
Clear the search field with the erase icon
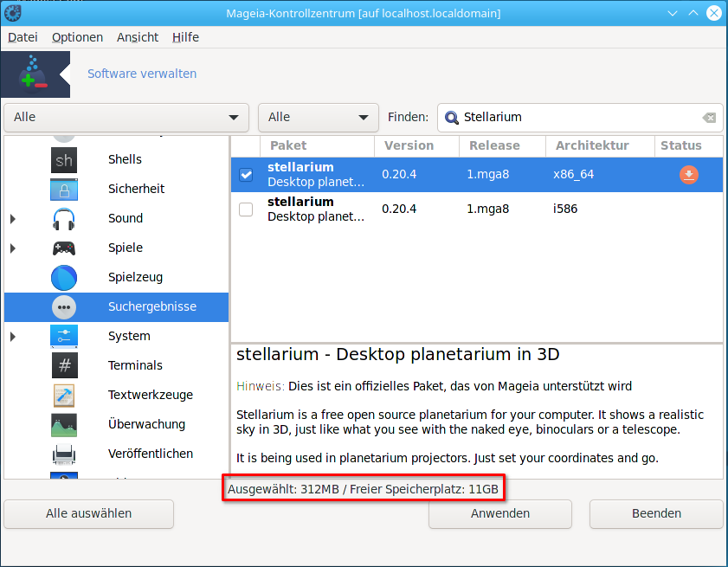click(709, 118)
